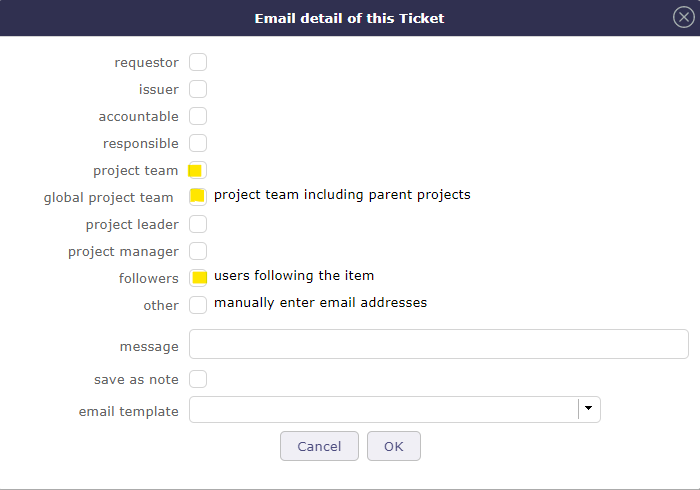Viewport: 700px width, 490px height.
Task: Toggle the followers checkbox
Action: [198, 278]
